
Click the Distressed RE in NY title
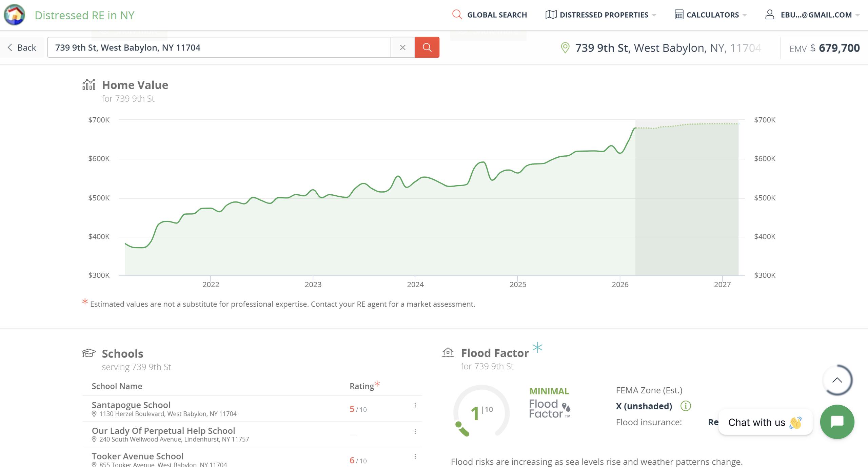[84, 15]
